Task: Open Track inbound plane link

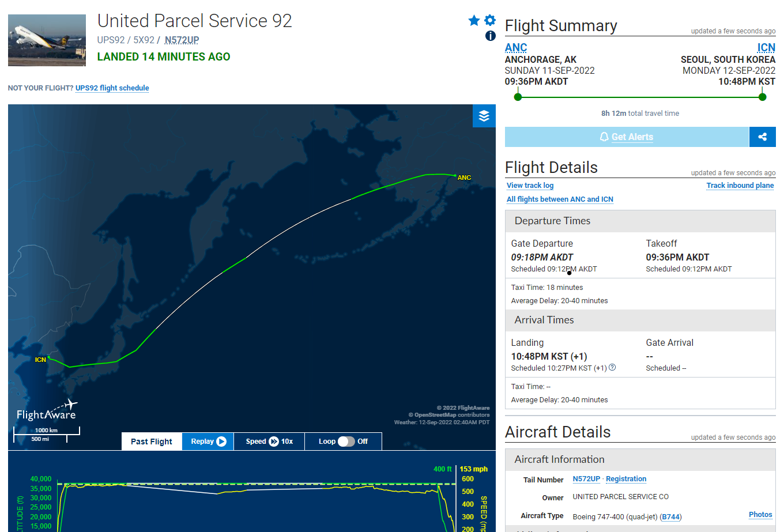Action: 740,186
